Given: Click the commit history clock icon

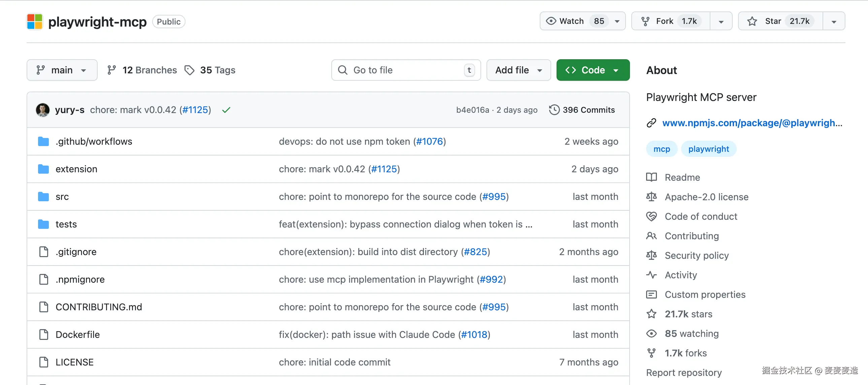Looking at the screenshot, I should tap(554, 110).
